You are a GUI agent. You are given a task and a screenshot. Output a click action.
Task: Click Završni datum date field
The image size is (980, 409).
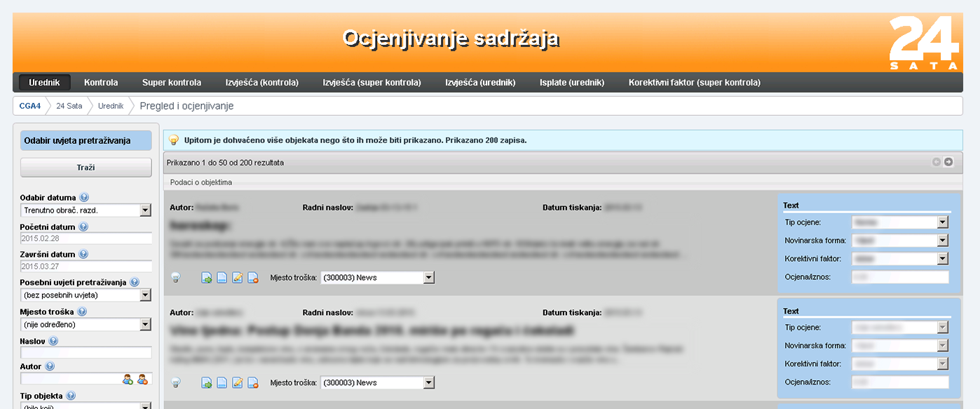click(x=86, y=266)
